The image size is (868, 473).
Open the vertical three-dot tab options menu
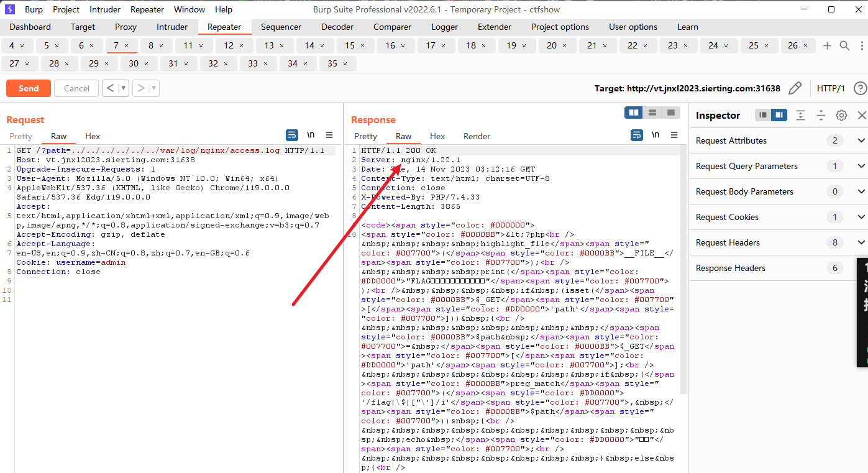(x=862, y=45)
